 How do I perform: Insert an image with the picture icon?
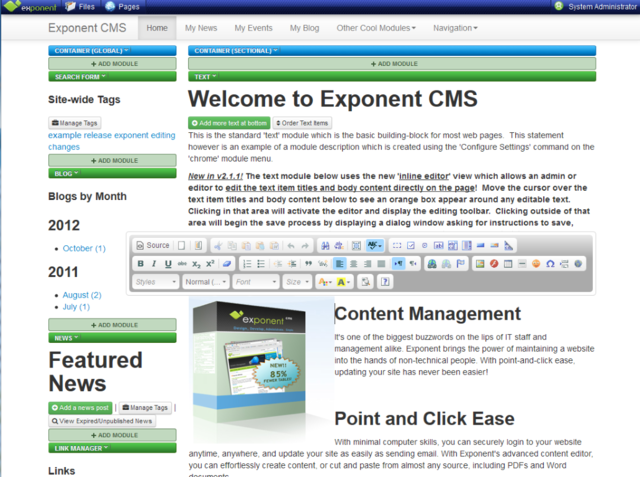pyautogui.click(x=480, y=264)
